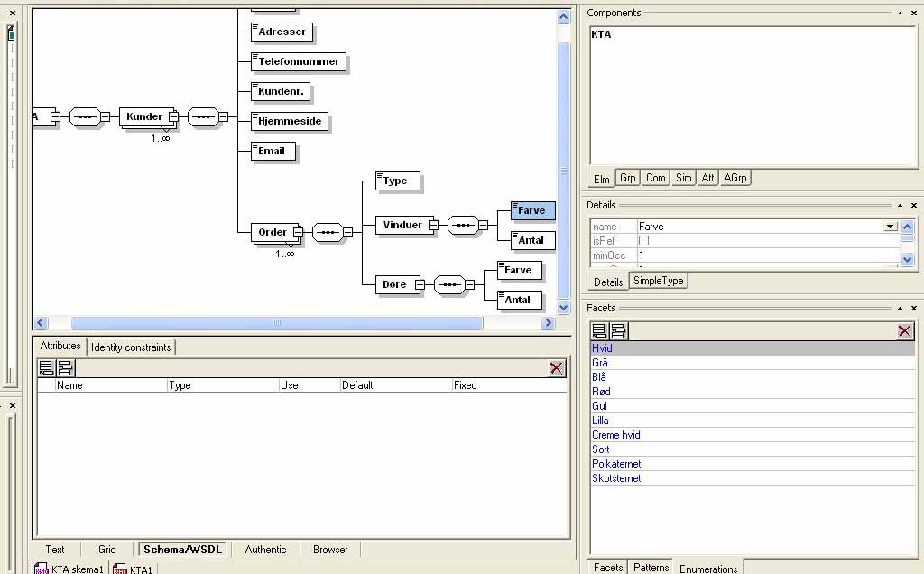924x574 pixels.
Task: Select the Creme hvid enumeration value
Action: tap(616, 435)
